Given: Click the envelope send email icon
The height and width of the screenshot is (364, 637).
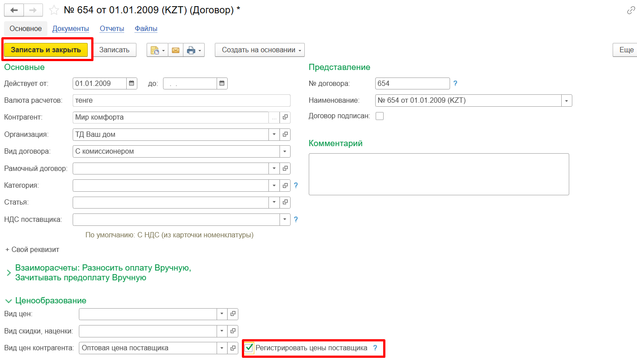Looking at the screenshot, I should point(175,50).
